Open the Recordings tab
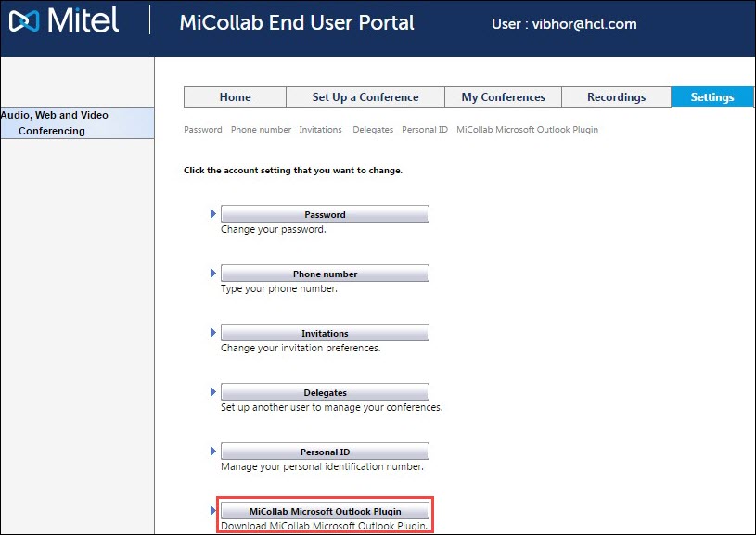The width and height of the screenshot is (756, 535). (x=616, y=96)
